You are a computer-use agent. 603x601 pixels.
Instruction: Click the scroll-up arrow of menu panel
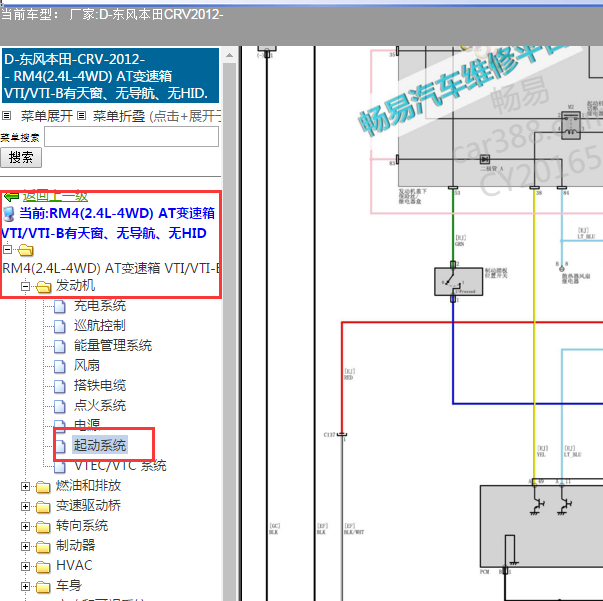click(229, 55)
